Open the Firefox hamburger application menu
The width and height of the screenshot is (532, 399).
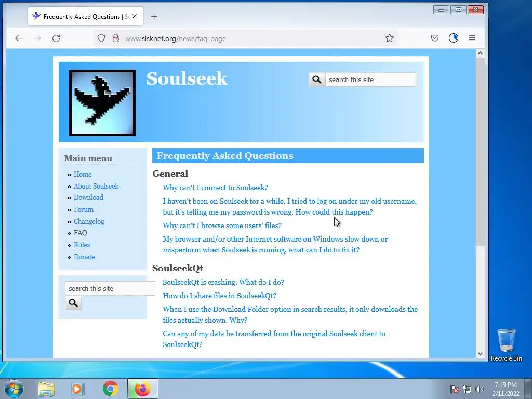(x=472, y=38)
